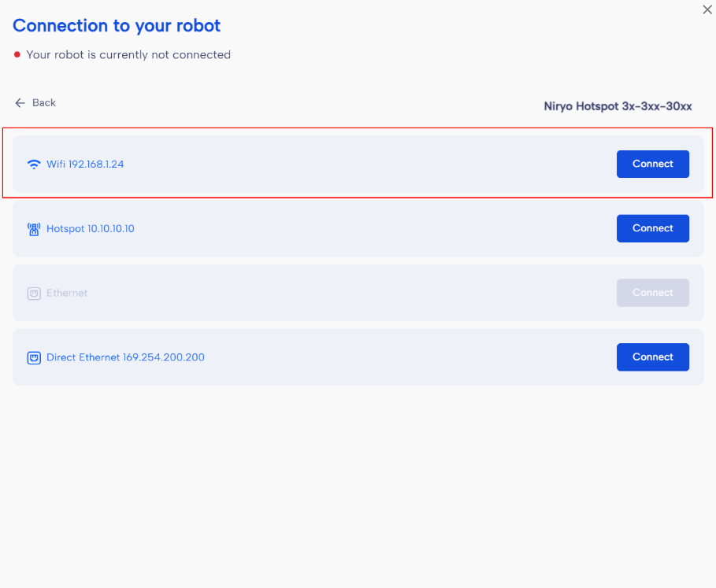The width and height of the screenshot is (716, 588).
Task: Connect using Direct Ethernet 169.254.200.200
Action: [x=652, y=357]
